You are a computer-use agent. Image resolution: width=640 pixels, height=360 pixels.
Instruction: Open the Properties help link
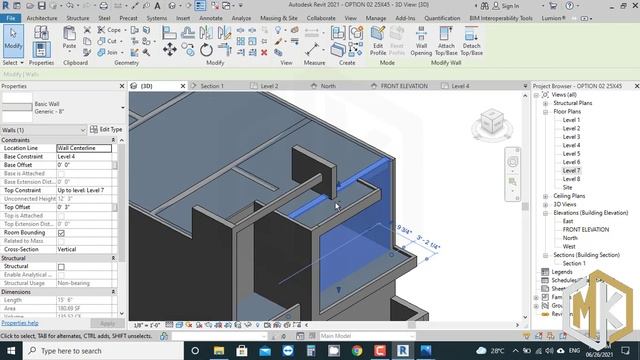[x=20, y=323]
